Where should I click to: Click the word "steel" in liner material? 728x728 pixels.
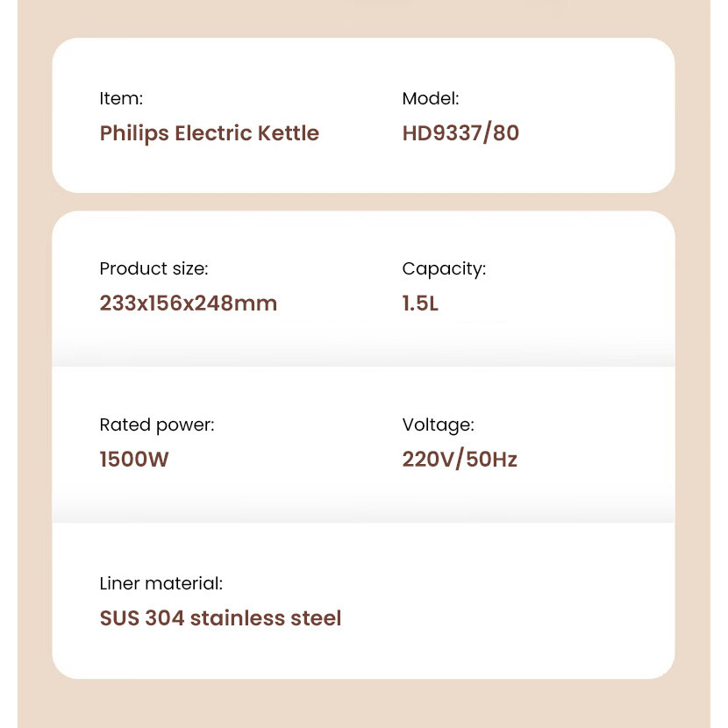[x=316, y=618]
